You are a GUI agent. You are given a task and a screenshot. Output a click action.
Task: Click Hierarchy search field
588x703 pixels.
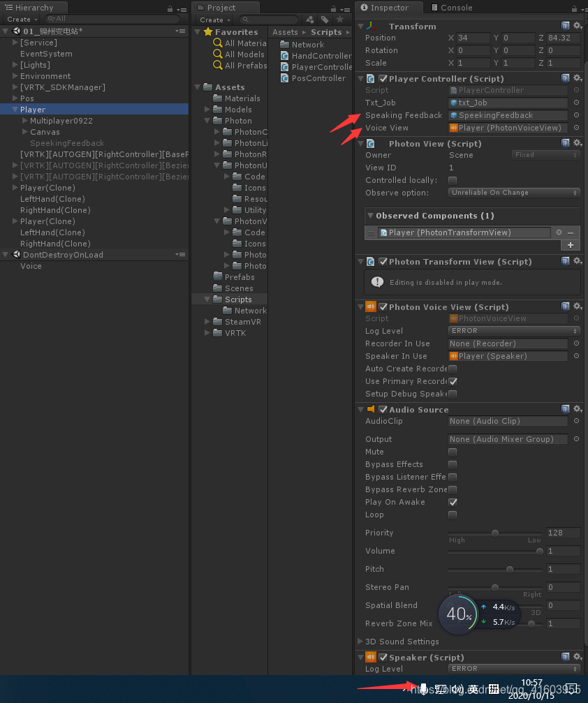pyautogui.click(x=112, y=19)
